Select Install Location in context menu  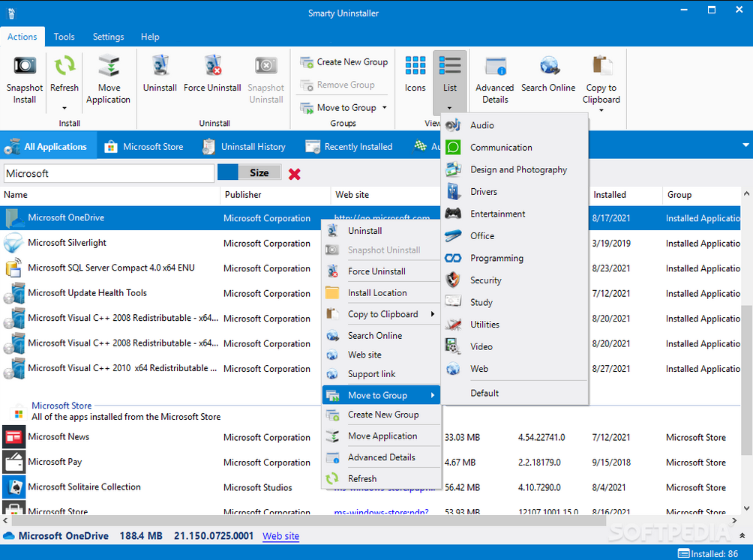click(x=381, y=292)
